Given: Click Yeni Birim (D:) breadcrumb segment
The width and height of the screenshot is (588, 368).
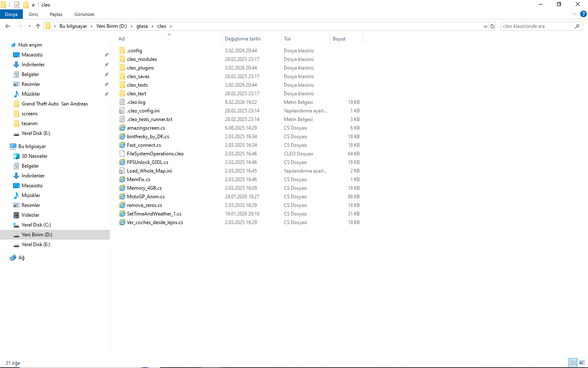Looking at the screenshot, I should coord(111,26).
